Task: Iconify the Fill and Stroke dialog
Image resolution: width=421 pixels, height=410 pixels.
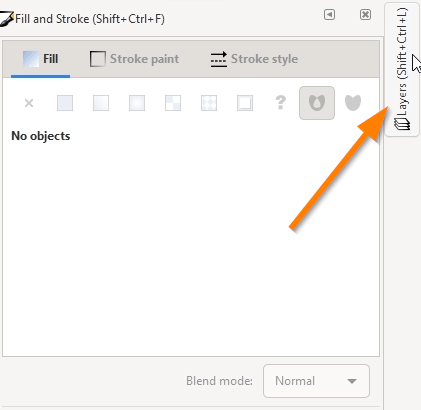Action: click(x=329, y=15)
